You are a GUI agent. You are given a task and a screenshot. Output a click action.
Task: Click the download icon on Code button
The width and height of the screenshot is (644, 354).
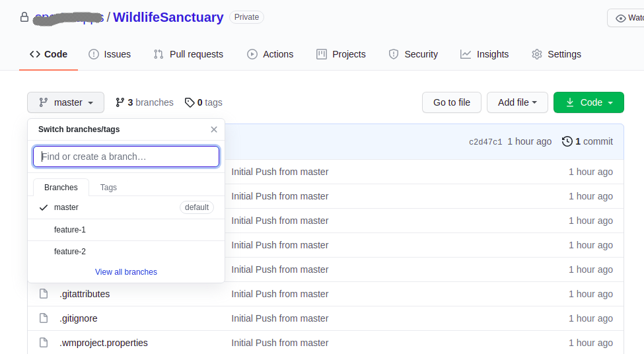[x=570, y=102]
